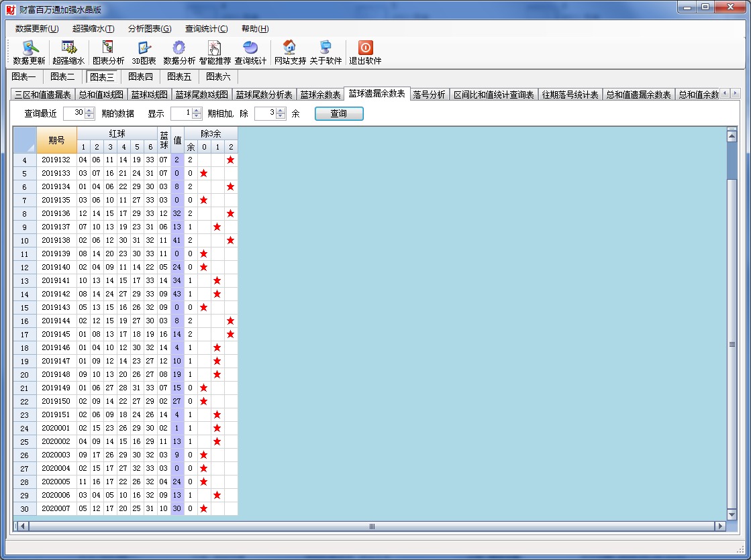Select the 图表五 tab

tap(179, 77)
